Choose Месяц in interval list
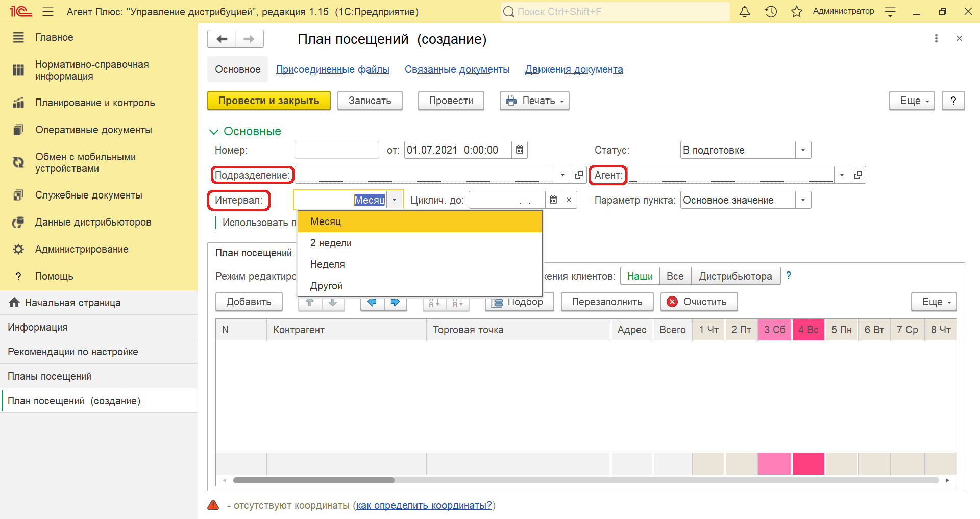980x519 pixels. coord(420,221)
